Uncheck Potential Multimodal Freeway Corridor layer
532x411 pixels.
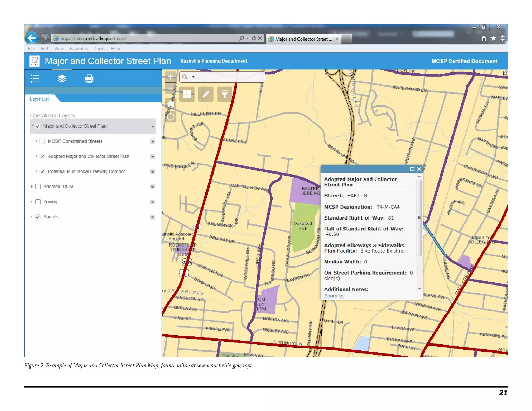coord(42,171)
